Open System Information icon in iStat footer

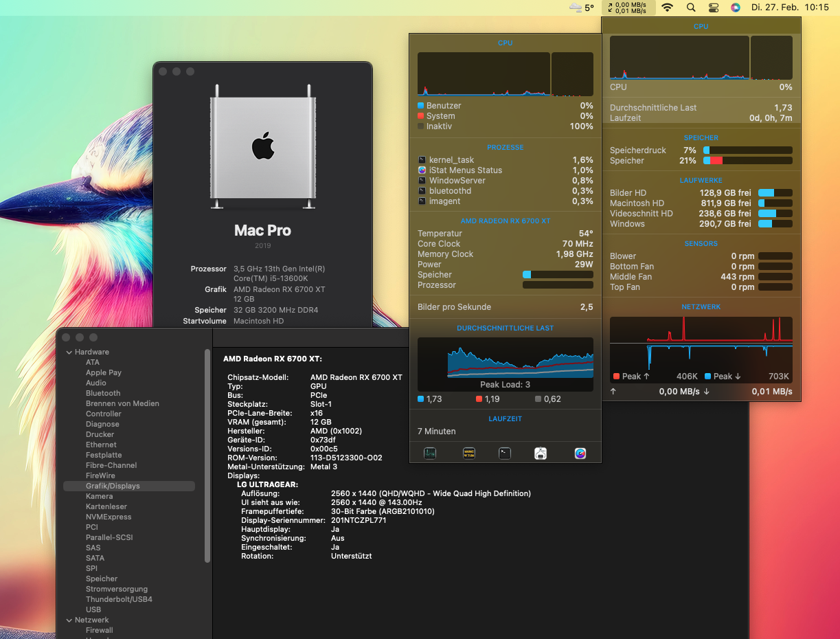(x=541, y=453)
